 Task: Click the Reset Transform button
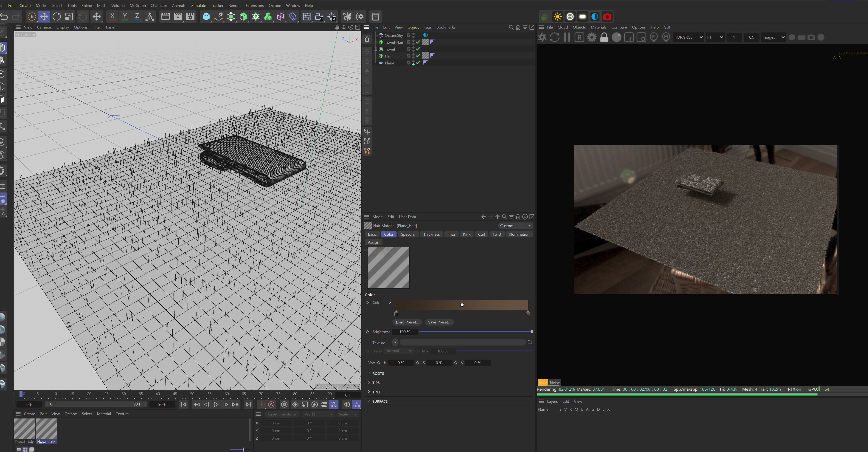click(x=282, y=414)
